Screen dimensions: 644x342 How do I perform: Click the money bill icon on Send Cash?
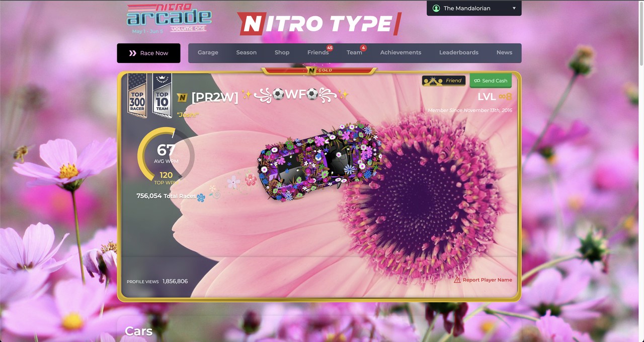tap(477, 81)
